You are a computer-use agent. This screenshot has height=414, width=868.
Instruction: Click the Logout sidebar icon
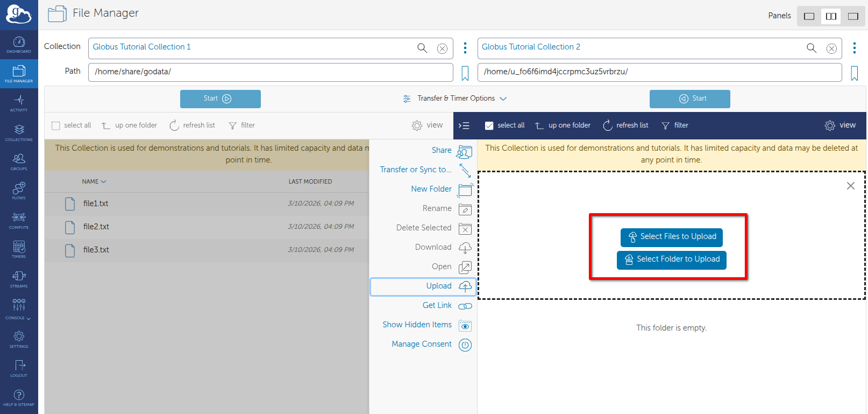pos(19,369)
